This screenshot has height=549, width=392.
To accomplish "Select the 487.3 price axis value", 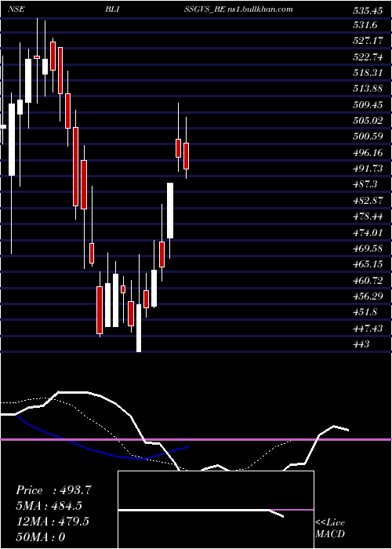I will [365, 184].
